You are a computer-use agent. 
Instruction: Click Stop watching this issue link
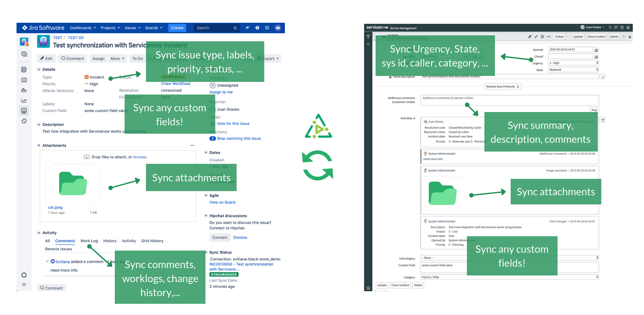coord(239,139)
